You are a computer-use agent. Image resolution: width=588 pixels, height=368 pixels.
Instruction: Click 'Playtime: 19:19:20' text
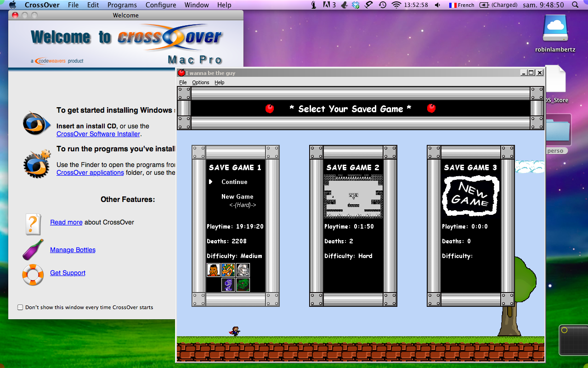point(235,226)
